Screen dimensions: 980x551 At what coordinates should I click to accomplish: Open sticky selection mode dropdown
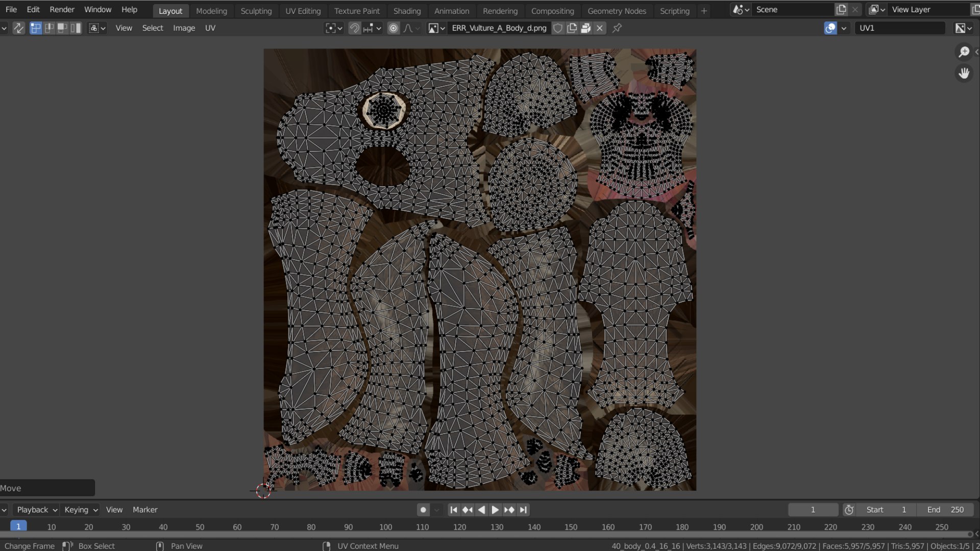coord(97,28)
